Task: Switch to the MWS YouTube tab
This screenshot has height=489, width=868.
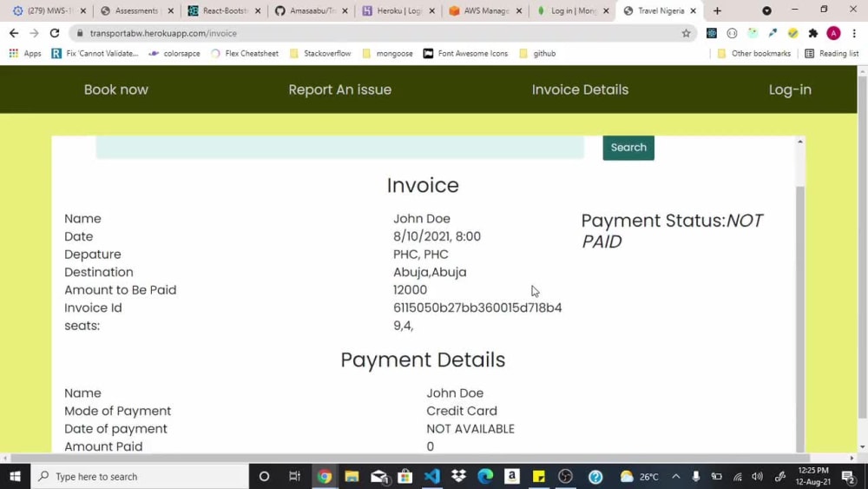Action: [49, 10]
